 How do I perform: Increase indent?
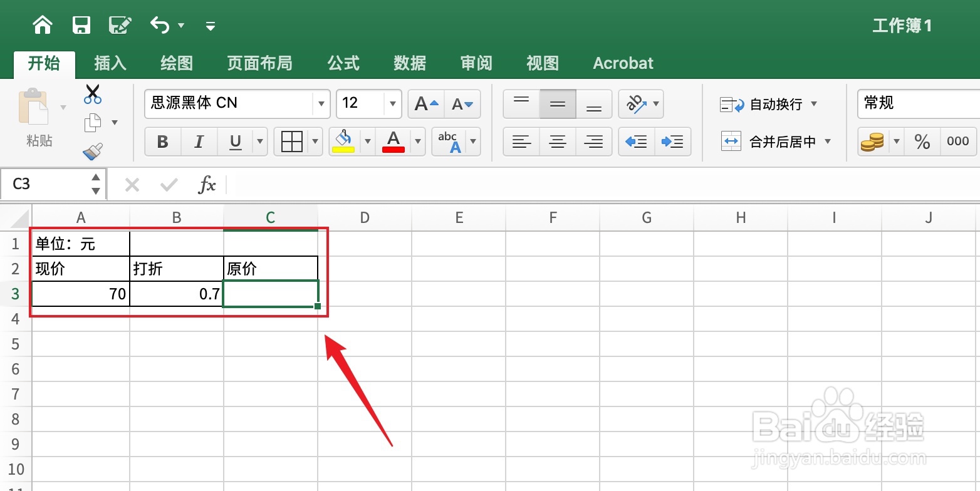[x=673, y=142]
